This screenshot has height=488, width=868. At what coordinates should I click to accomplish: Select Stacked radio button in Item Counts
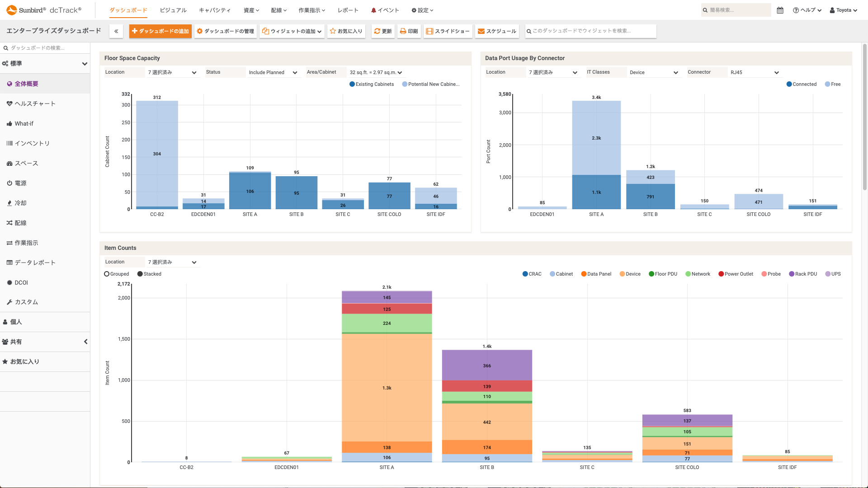point(140,274)
